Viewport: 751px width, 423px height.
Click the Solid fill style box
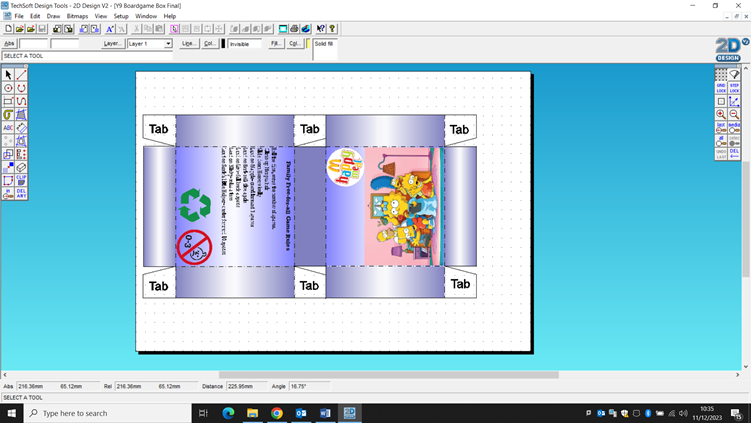pos(325,49)
